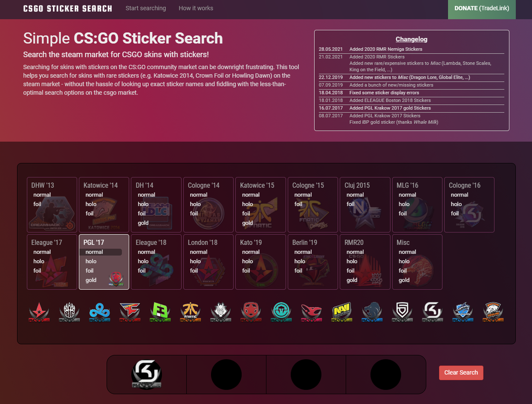Click the Natus Vincere sticker icon
Viewport: 532px width, 404px height.
pyautogui.click(x=342, y=312)
